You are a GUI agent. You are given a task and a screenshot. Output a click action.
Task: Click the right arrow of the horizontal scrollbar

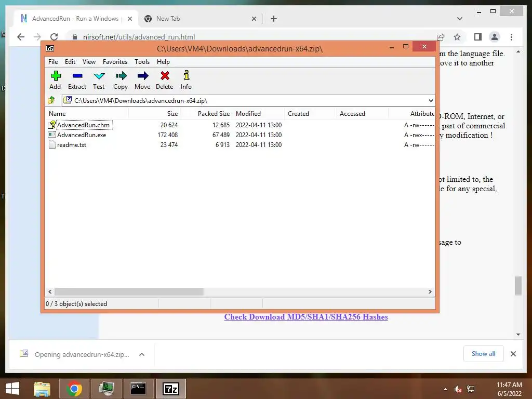coord(430,291)
